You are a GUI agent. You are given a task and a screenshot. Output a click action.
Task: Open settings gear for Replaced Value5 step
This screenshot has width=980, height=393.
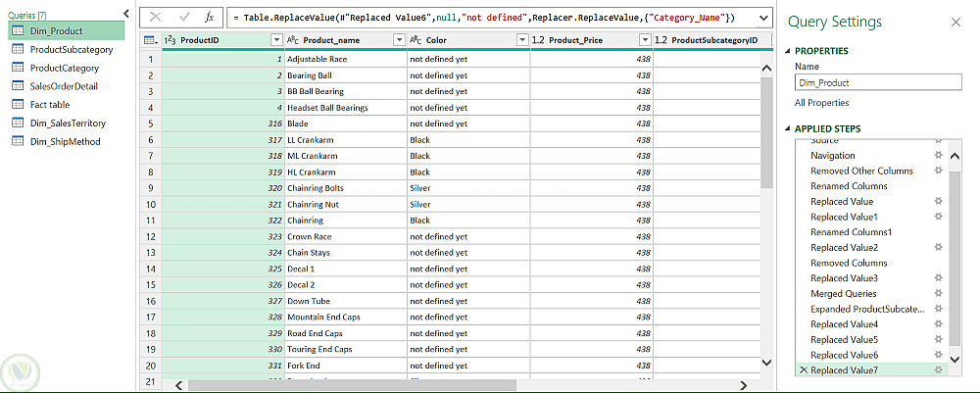938,339
